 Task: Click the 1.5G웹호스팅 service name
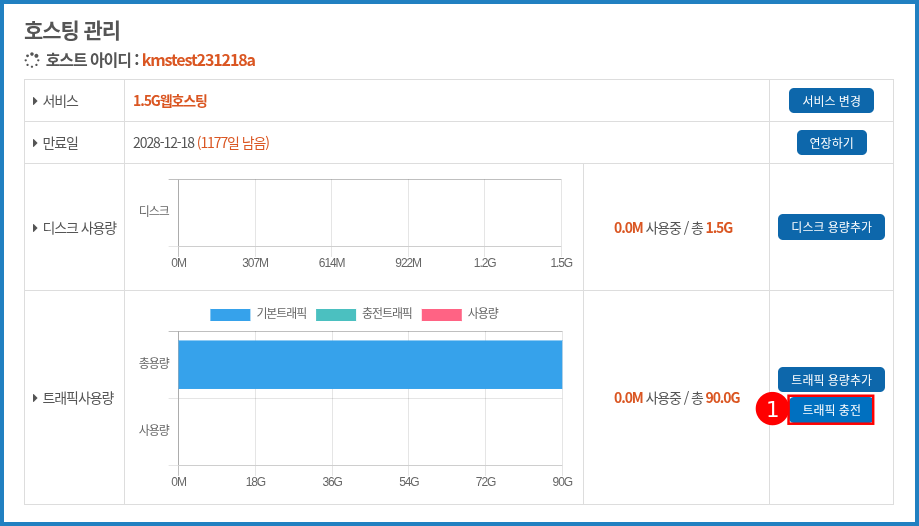coord(170,101)
